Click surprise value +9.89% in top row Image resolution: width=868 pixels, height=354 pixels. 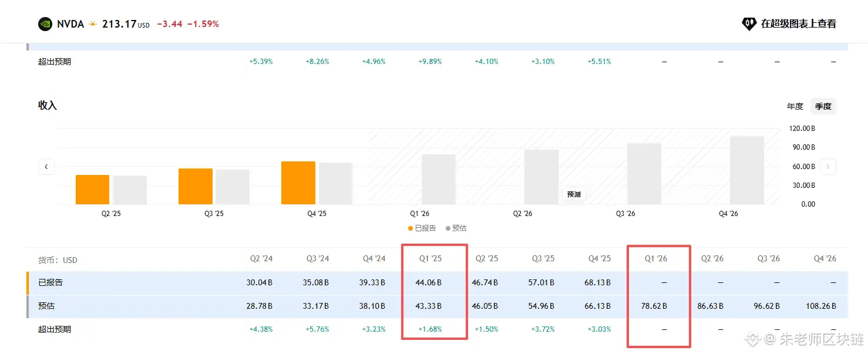(430, 62)
